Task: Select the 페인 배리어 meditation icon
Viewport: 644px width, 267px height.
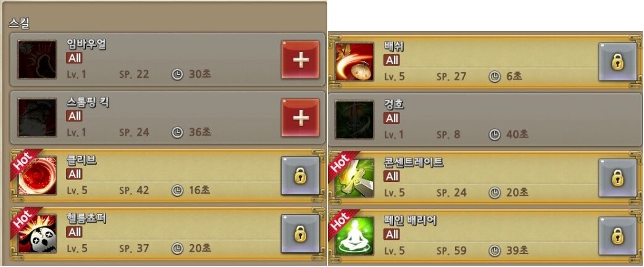Action: tap(354, 236)
